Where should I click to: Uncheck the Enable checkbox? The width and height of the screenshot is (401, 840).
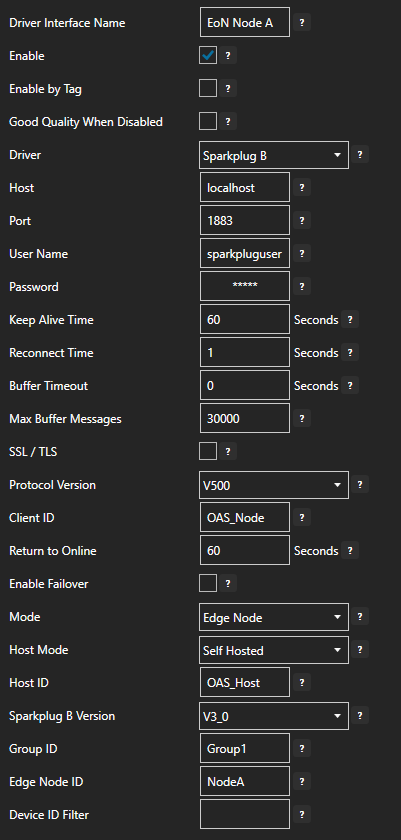coord(208,55)
